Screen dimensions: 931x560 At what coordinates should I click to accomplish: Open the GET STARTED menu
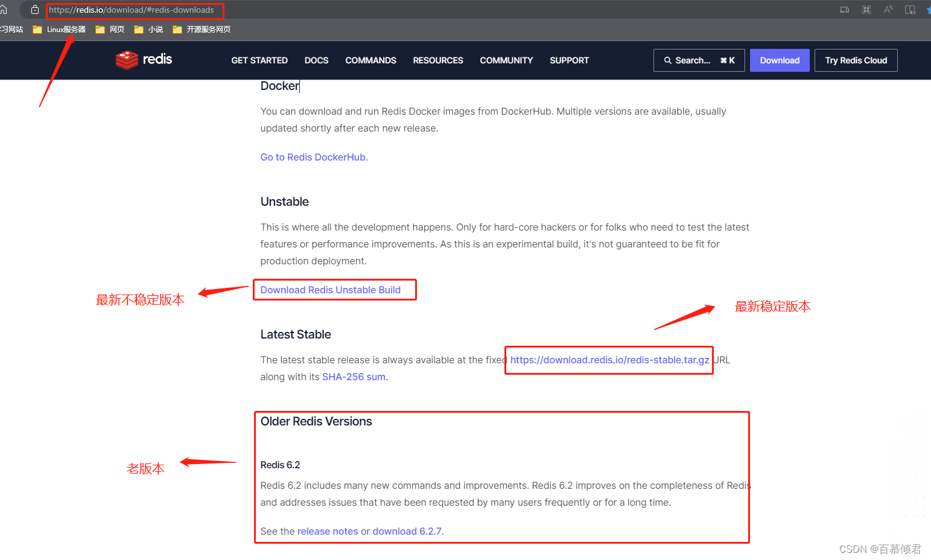pyautogui.click(x=259, y=60)
